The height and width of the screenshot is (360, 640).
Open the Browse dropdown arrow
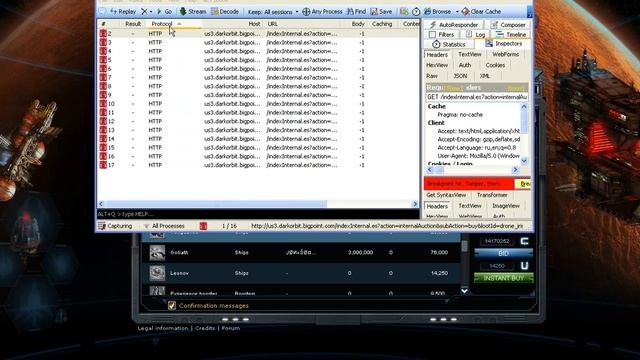tap(457, 12)
